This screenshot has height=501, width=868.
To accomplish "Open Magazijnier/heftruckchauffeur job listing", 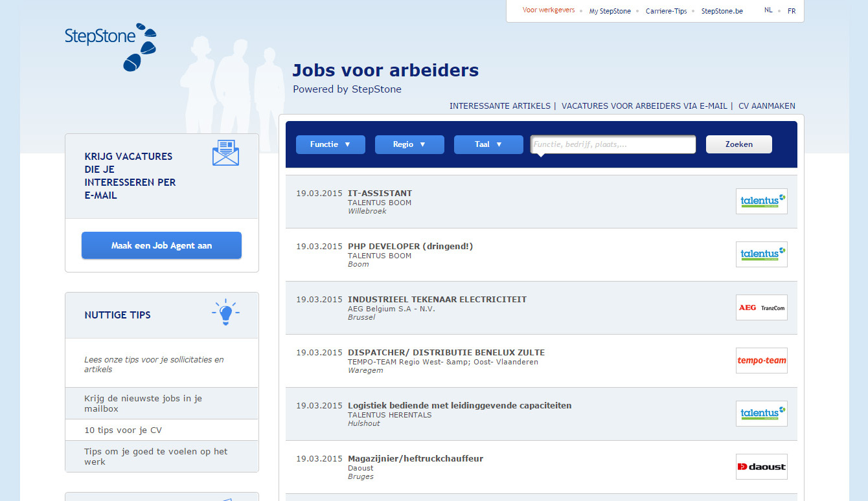I will [415, 459].
